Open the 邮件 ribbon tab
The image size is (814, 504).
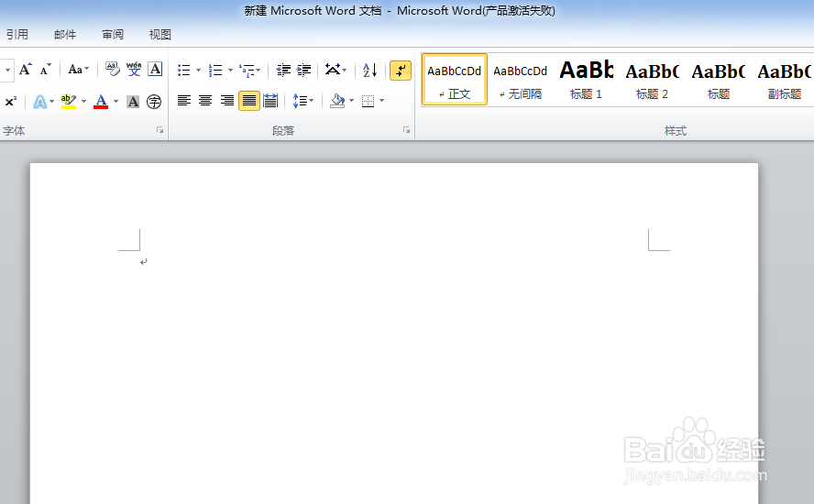pos(65,35)
